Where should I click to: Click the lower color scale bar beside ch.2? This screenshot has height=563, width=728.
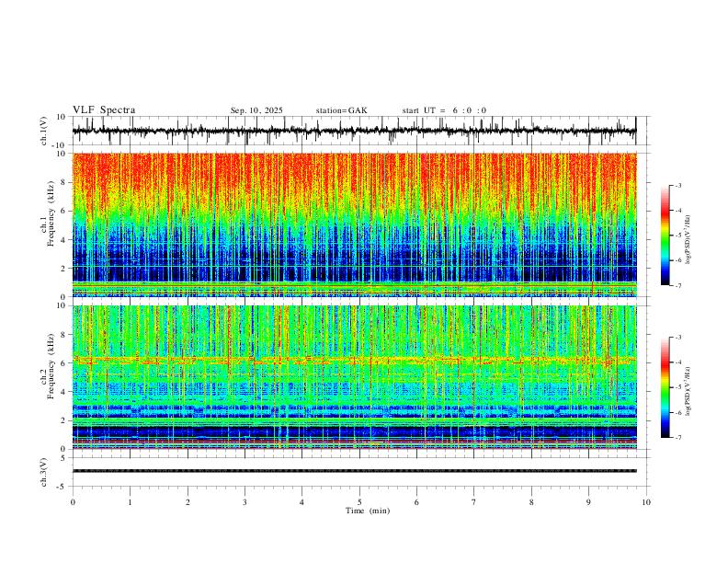[x=665, y=387]
